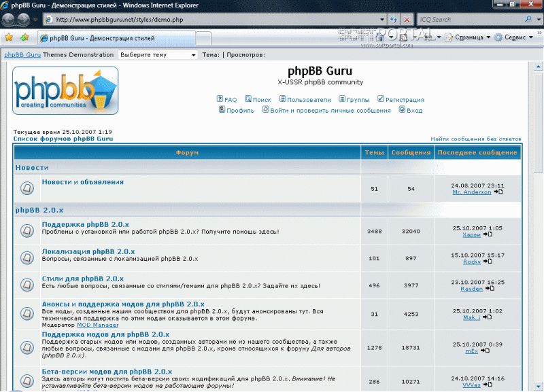Click the Вход login link
544x392 pixels.
[411, 110]
